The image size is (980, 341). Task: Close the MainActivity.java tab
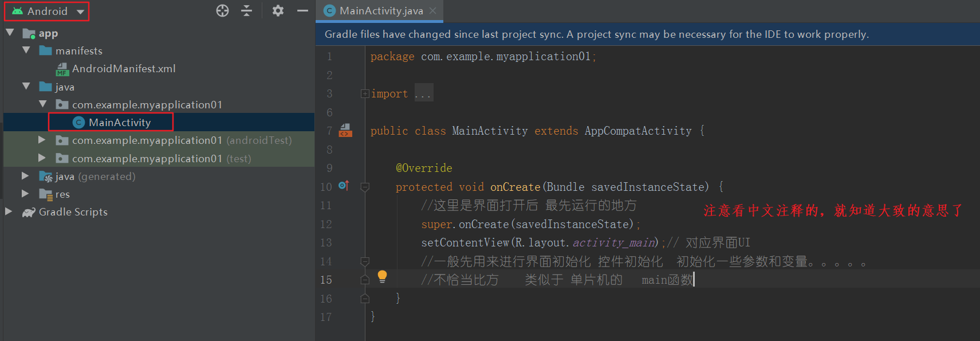(x=433, y=11)
